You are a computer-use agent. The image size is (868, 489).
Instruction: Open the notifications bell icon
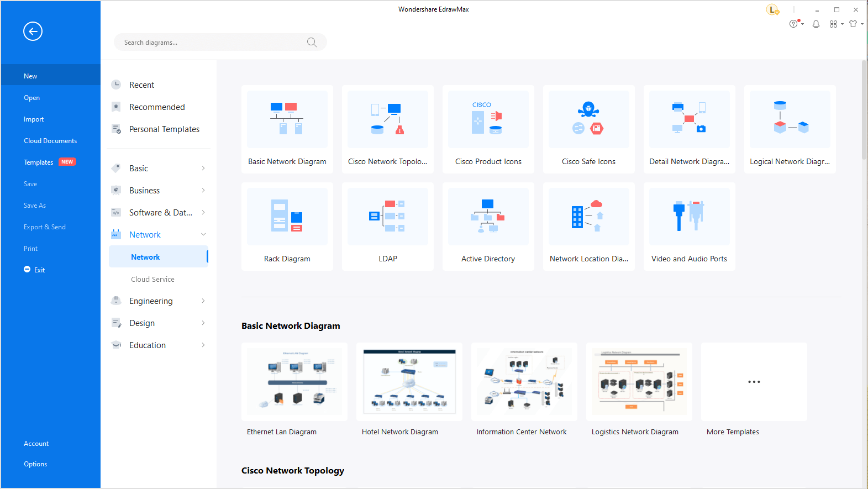click(x=816, y=24)
